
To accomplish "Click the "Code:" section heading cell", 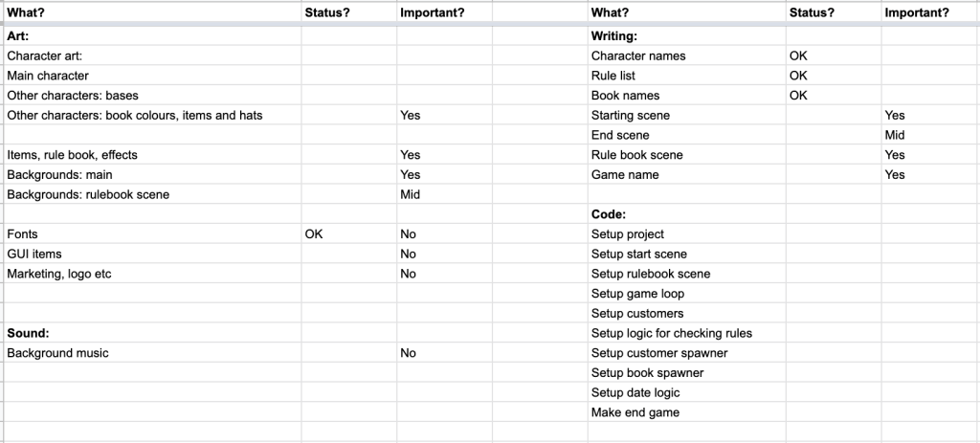I will tap(609, 214).
